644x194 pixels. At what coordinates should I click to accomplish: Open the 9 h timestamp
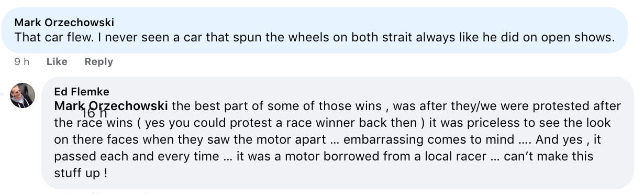(22, 62)
